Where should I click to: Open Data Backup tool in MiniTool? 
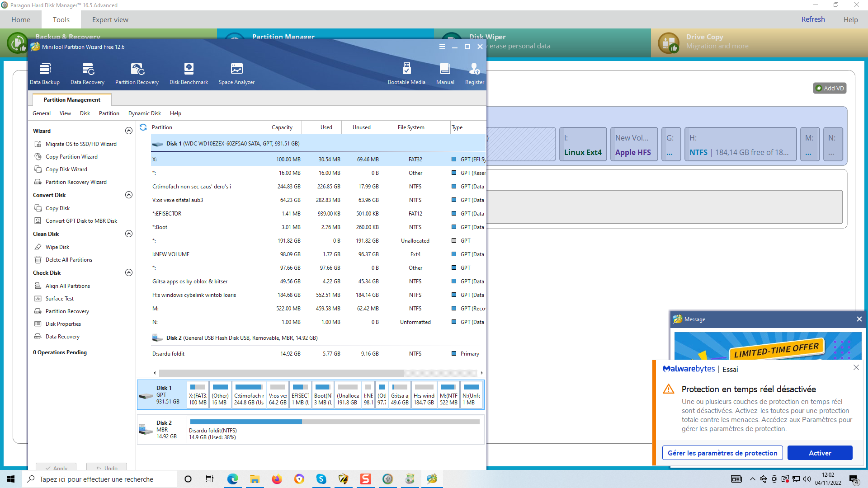coord(45,74)
